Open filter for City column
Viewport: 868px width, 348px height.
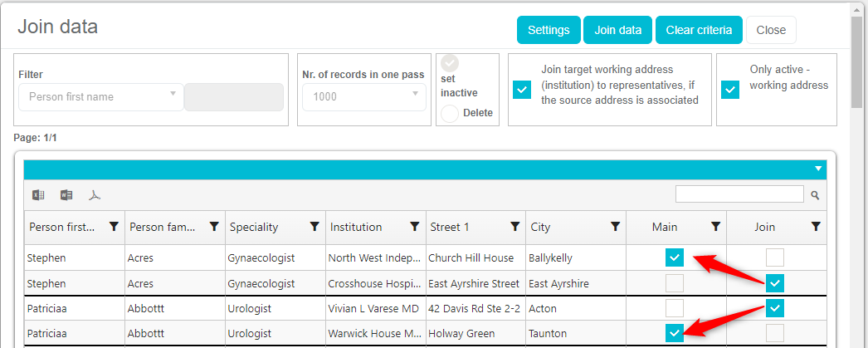coord(615,227)
